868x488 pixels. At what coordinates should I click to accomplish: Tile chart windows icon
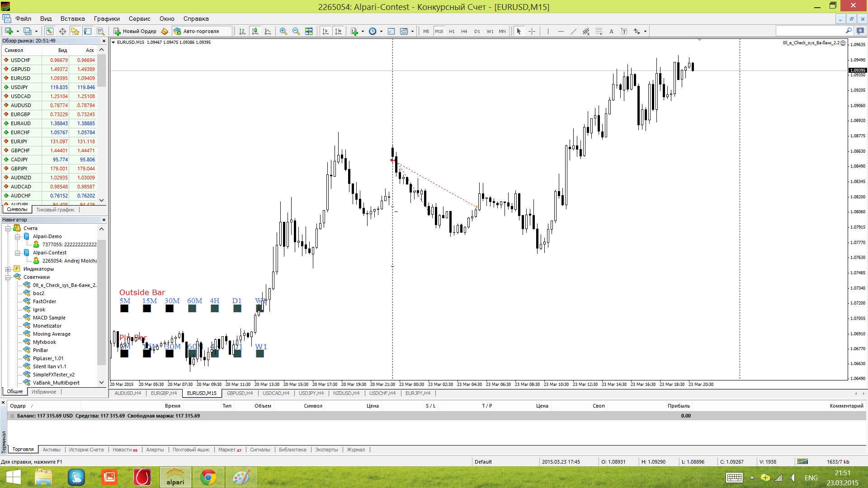pyautogui.click(x=309, y=31)
